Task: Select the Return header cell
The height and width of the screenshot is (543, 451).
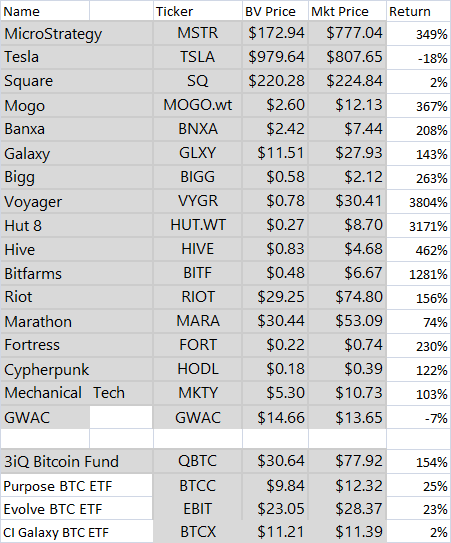Action: pyautogui.click(x=418, y=11)
